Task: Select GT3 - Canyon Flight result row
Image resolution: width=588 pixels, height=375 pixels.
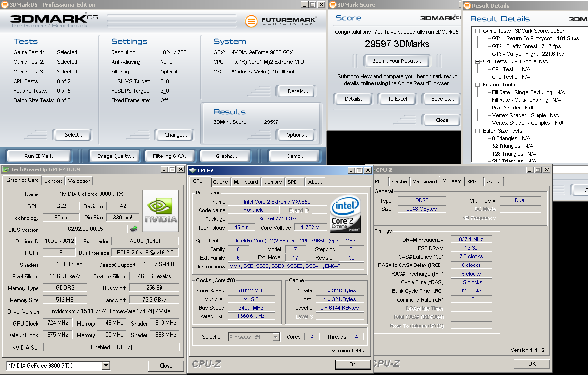Action: point(529,54)
